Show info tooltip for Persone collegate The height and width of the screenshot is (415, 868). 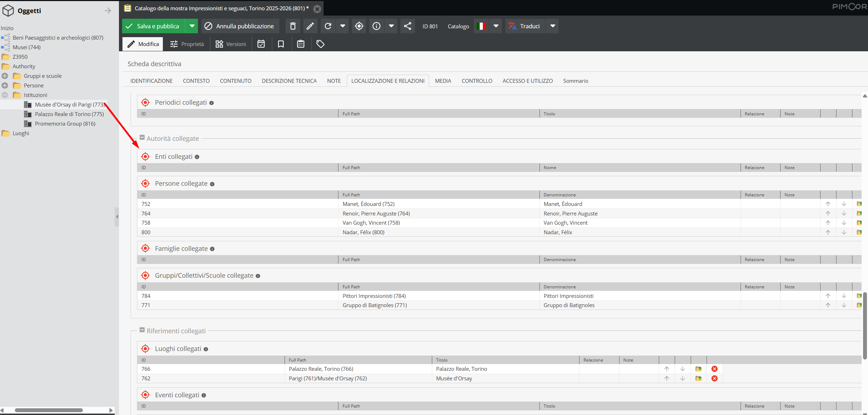coord(212,184)
